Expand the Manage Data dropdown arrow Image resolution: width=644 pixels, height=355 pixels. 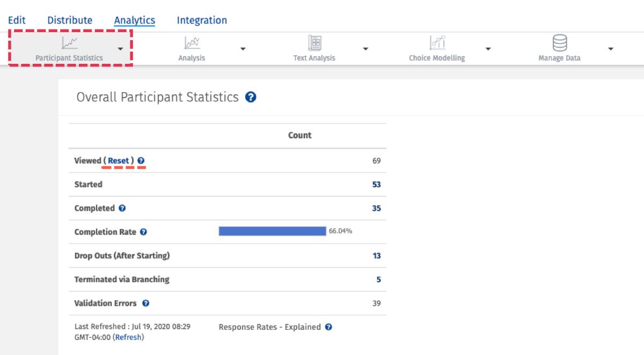[610, 49]
